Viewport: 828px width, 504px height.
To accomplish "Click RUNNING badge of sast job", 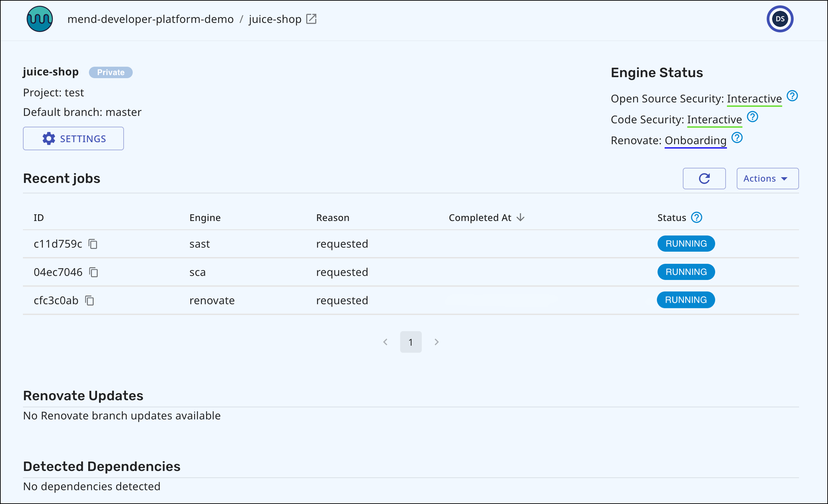I will click(686, 244).
